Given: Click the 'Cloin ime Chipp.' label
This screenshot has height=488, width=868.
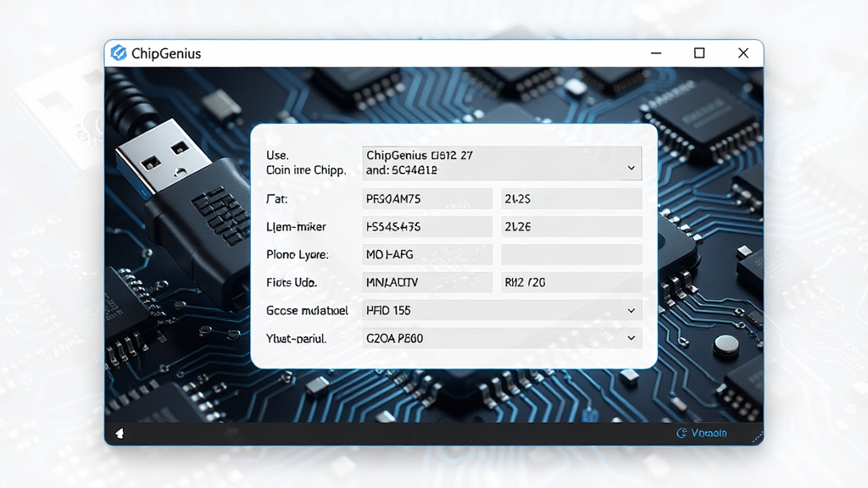Looking at the screenshot, I should 306,170.
